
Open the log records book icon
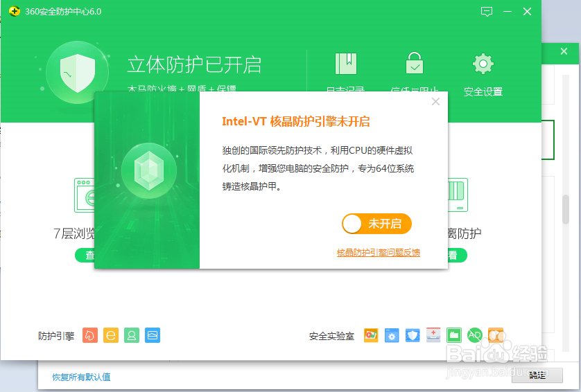346,64
